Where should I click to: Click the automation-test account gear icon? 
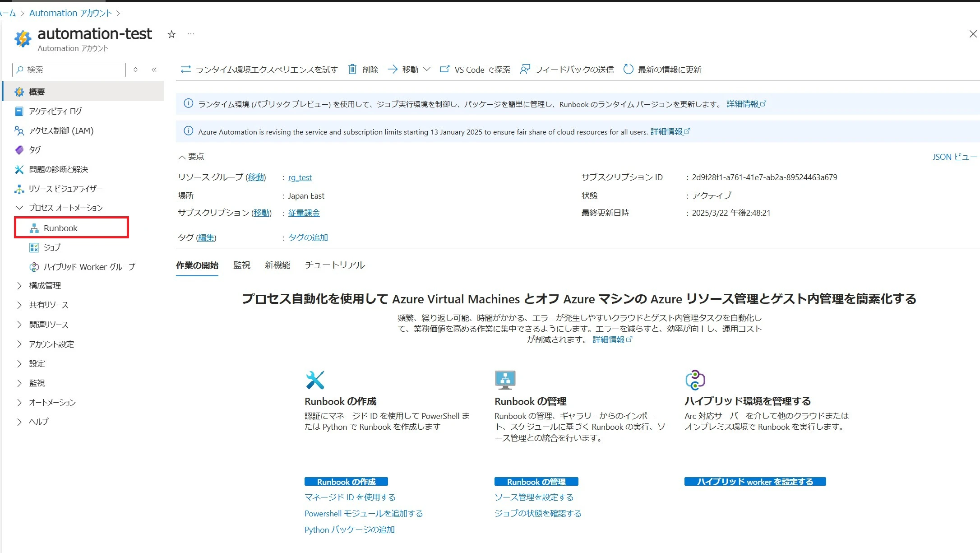pos(23,39)
